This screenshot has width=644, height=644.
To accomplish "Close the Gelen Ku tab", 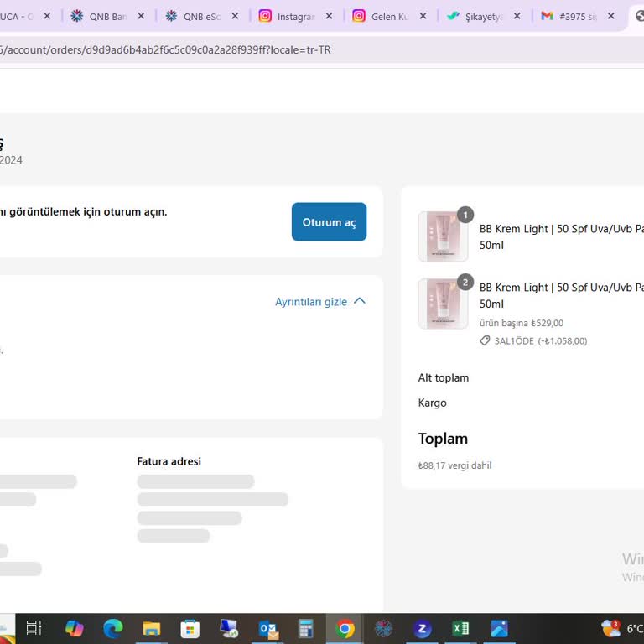I will (x=423, y=16).
